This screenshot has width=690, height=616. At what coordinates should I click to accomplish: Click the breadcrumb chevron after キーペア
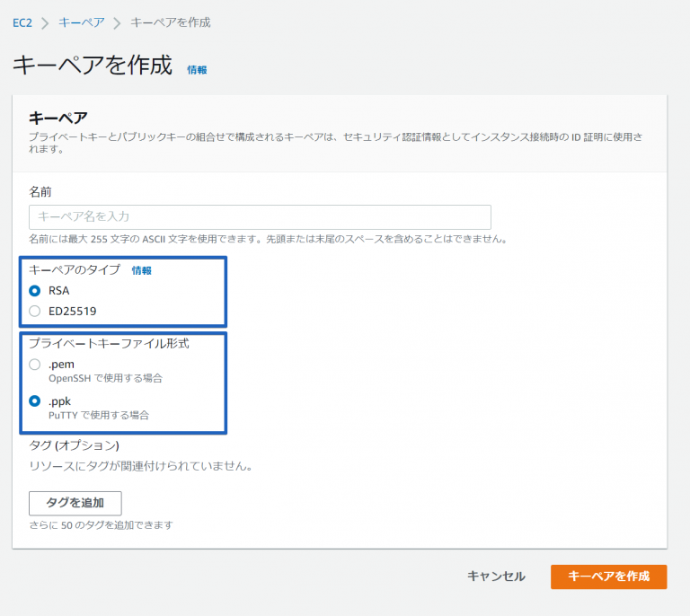[117, 22]
